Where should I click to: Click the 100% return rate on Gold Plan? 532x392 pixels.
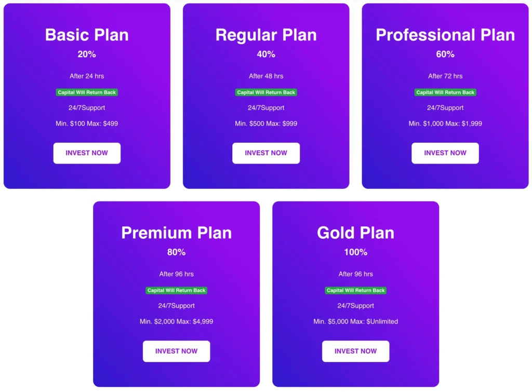pos(355,252)
